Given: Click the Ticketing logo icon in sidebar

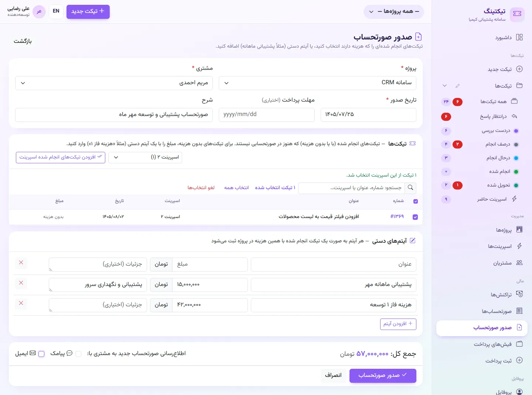Looking at the screenshot, I should [517, 14].
